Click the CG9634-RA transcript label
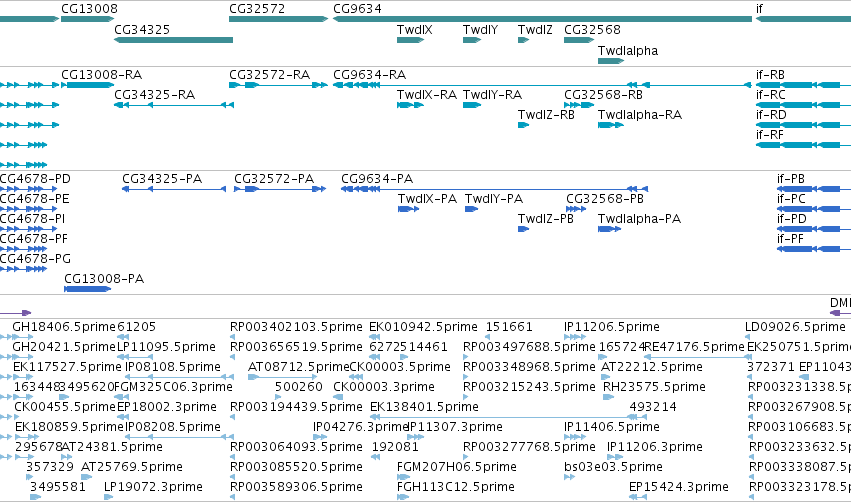 pos(370,74)
